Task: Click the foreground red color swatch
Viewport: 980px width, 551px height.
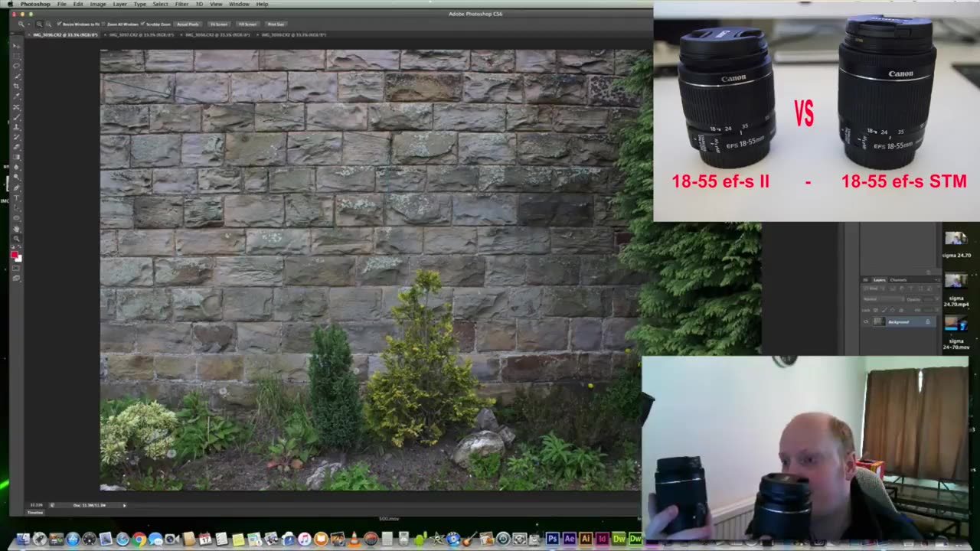Action: [15, 255]
